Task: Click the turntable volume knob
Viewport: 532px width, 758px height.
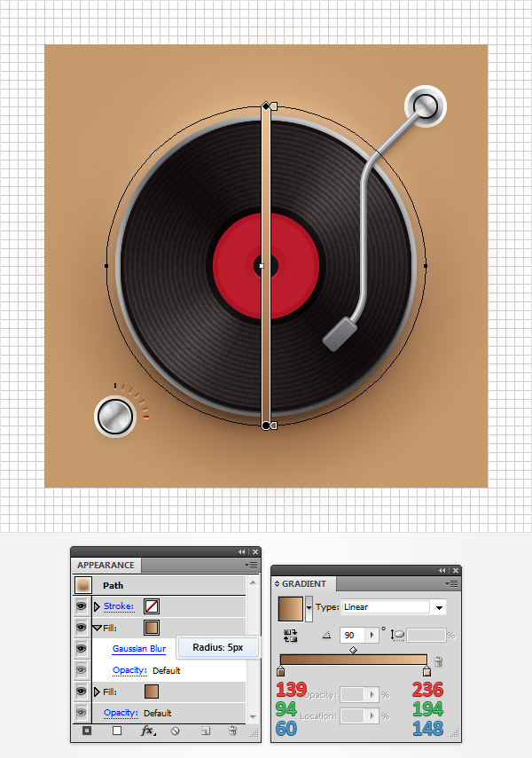Action: point(115,417)
